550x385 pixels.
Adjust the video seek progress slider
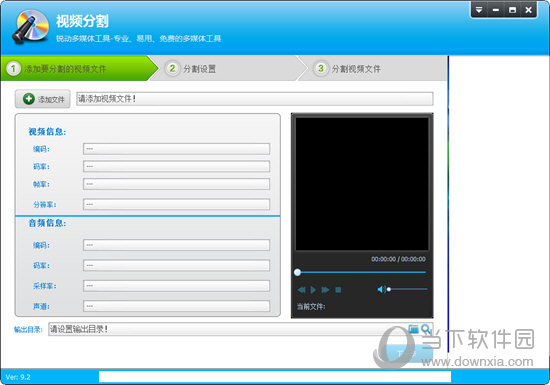click(x=361, y=272)
